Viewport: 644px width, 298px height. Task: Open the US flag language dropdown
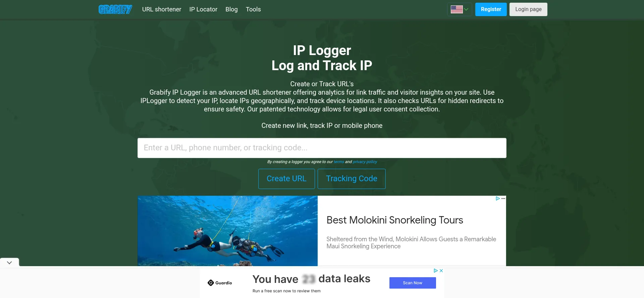click(460, 9)
